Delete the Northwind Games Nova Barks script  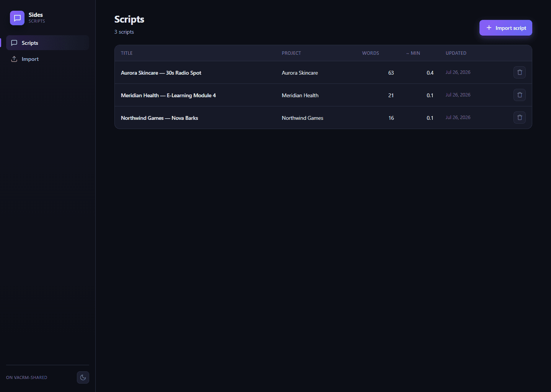(x=520, y=118)
